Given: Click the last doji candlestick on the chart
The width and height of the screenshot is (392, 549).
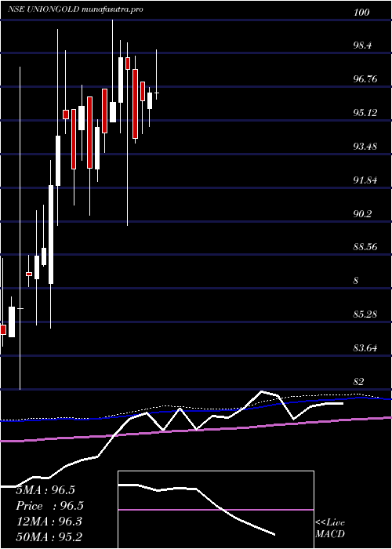Looking at the screenshot, I should (157, 93).
